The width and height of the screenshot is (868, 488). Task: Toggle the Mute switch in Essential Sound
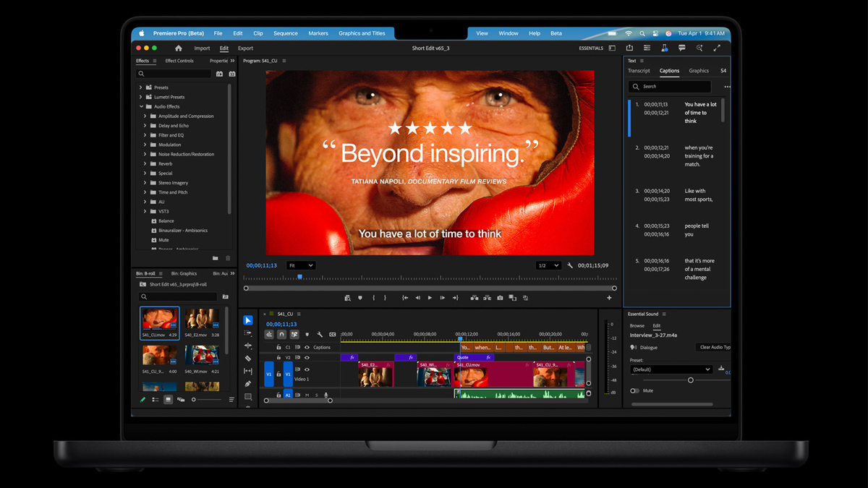pyautogui.click(x=634, y=390)
